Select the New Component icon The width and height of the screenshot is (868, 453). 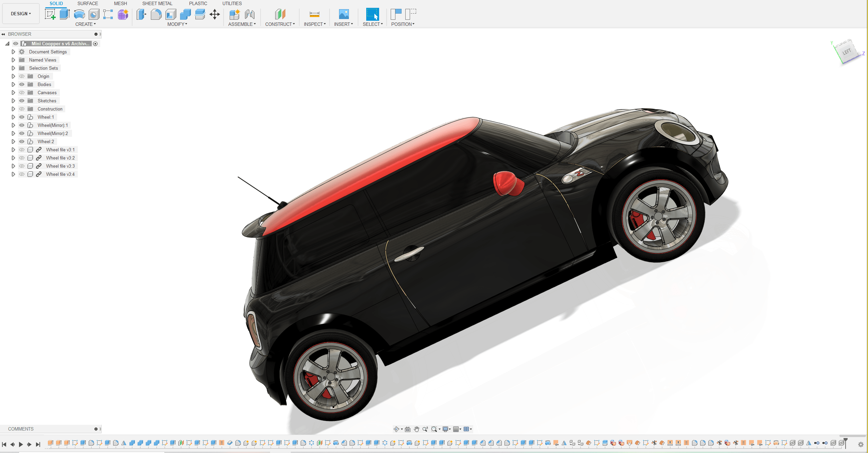coord(234,14)
